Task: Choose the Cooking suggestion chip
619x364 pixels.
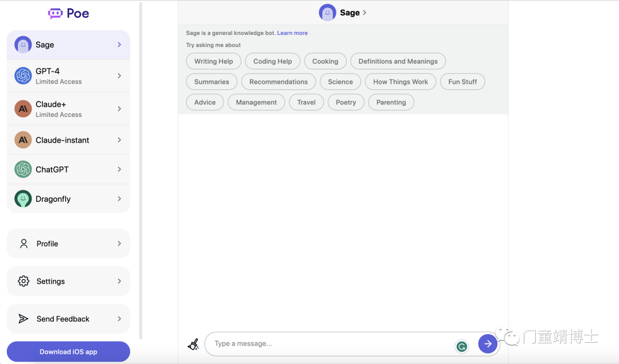Action: click(x=326, y=61)
